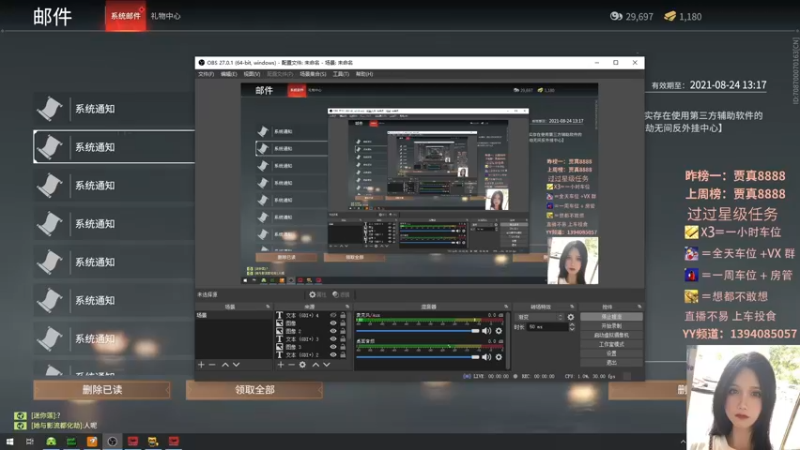The height and width of the screenshot is (450, 800).
Task: Adjust the desktop audio volume slider
Action: pyautogui.click(x=418, y=357)
